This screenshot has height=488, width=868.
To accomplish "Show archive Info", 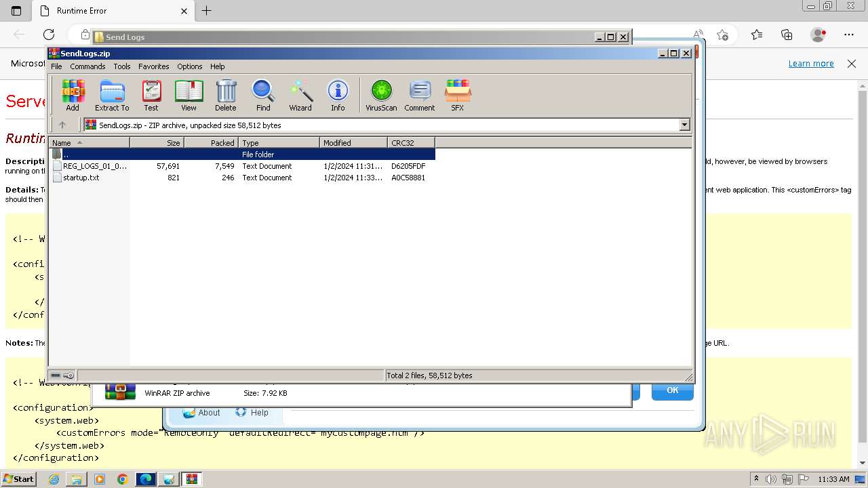I will (x=338, y=95).
